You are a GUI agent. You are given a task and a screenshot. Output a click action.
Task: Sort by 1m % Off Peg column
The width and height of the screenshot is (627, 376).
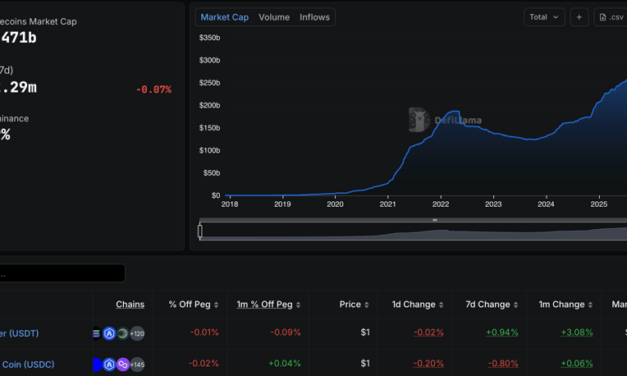click(x=268, y=304)
